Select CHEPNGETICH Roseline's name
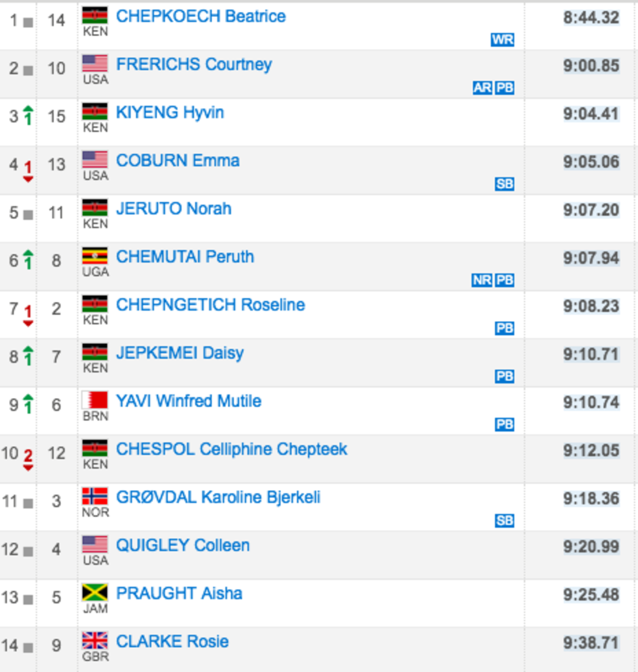Image resolution: width=638 pixels, height=672 pixels. click(210, 305)
